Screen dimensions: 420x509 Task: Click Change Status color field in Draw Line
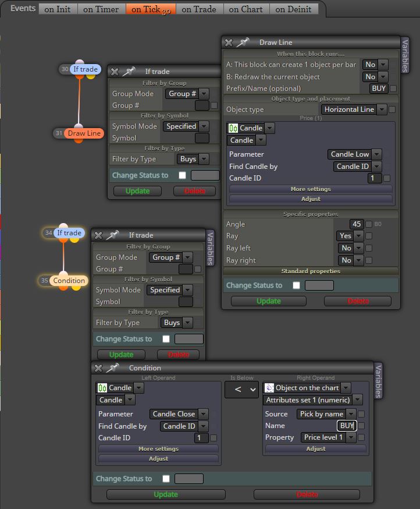(x=319, y=285)
